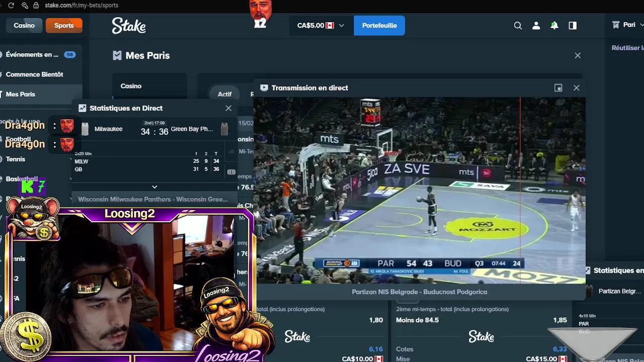The height and width of the screenshot is (362, 644).
Task: Click the live basketball video stream
Action: tap(420, 190)
